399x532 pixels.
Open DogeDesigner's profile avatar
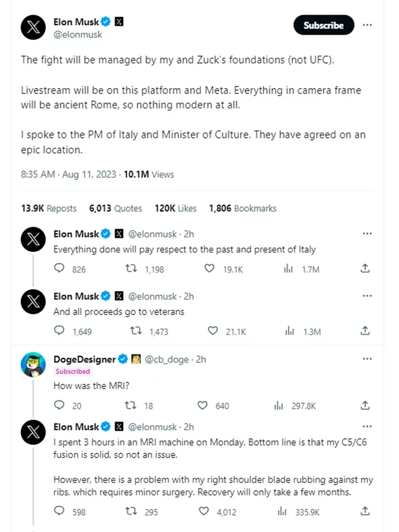point(33,365)
